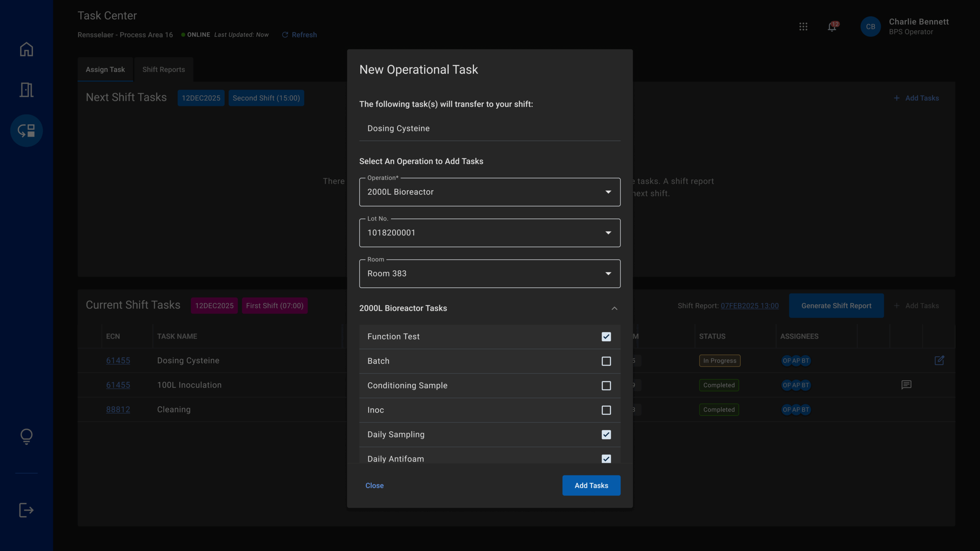This screenshot has width=980, height=551.
Task: Uncheck the Function Test task
Action: [606, 336]
